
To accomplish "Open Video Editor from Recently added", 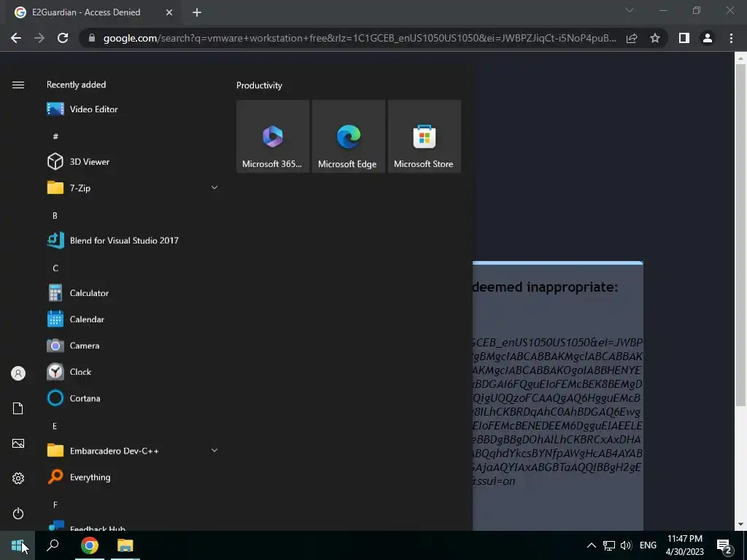I will (x=133, y=109).
